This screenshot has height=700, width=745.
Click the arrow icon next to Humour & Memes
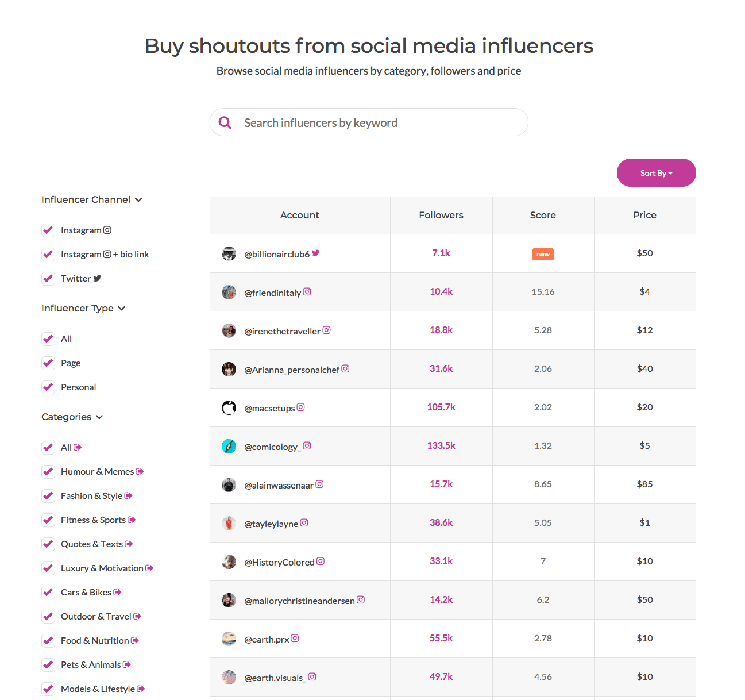pyautogui.click(x=140, y=471)
